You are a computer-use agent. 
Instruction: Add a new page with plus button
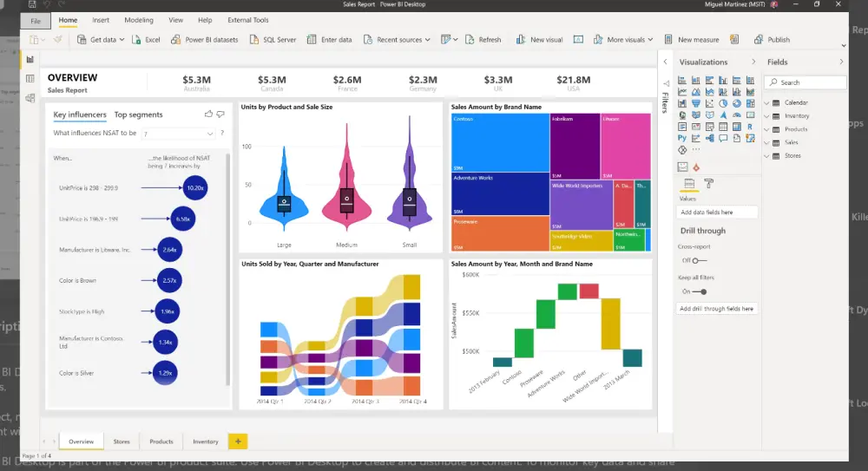pos(238,442)
